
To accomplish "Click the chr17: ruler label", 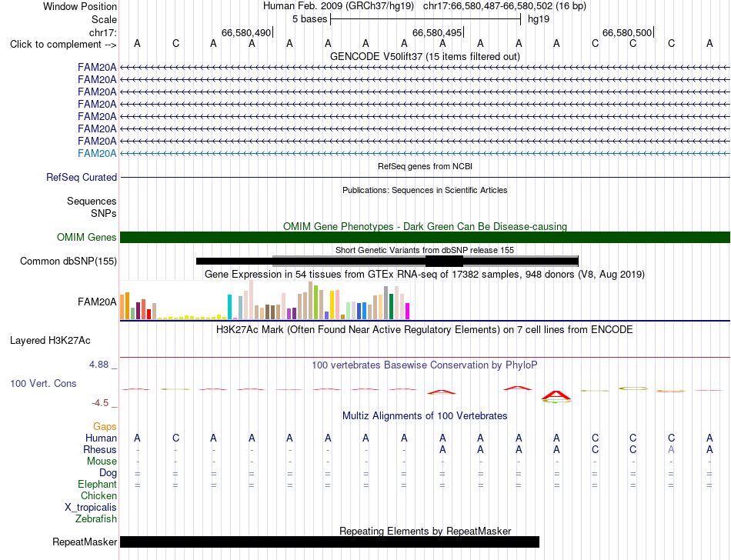I will pos(102,32).
